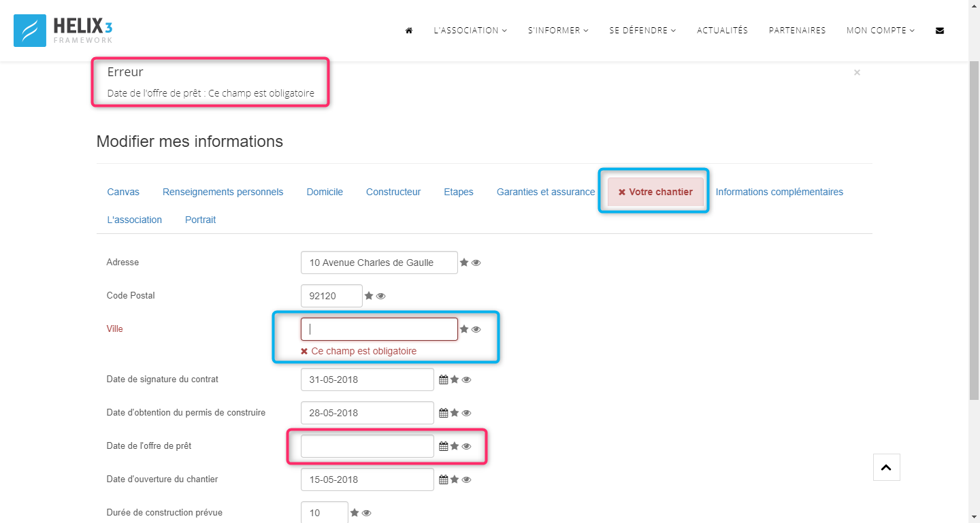Click the required star icon beside Adresse

(464, 263)
